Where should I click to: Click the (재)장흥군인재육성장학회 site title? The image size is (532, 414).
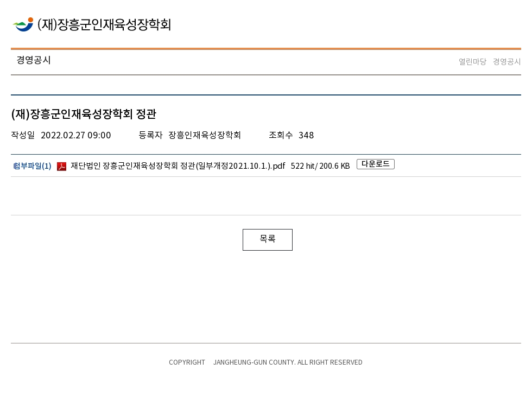click(104, 24)
